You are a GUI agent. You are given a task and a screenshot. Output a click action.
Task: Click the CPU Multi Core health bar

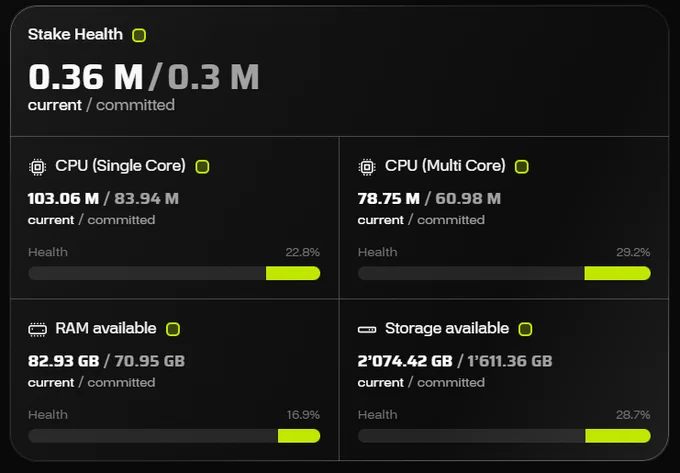coord(504,273)
